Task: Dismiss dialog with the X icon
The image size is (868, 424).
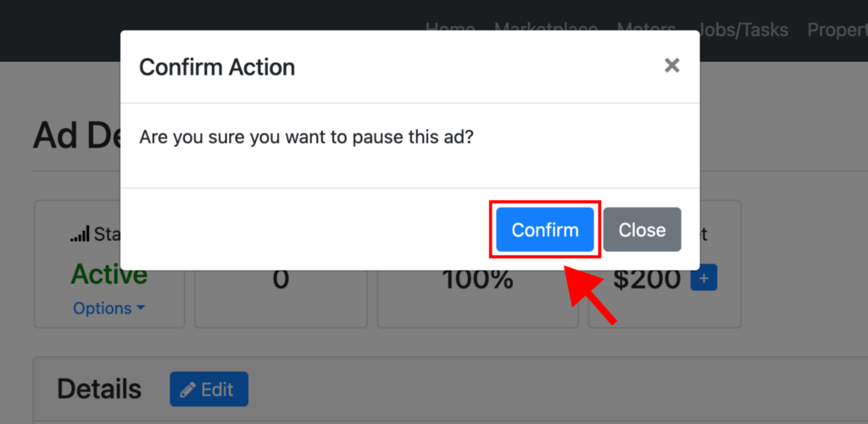Action: (672, 66)
